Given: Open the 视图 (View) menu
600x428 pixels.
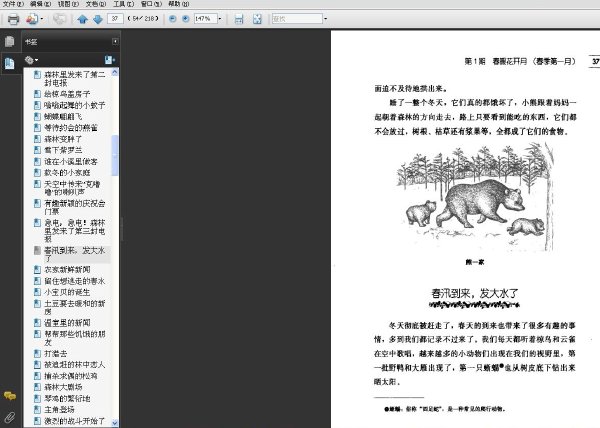Looking at the screenshot, I should pyautogui.click(x=68, y=4).
